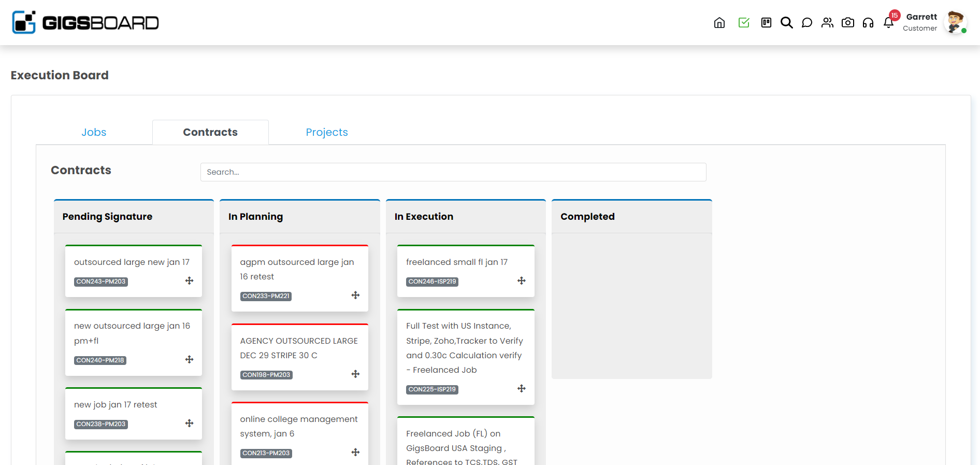Open 'Freelanced Job (FL) on GigsBoard USA' card
Image resolution: width=980 pixels, height=465 pixels.
[462, 447]
